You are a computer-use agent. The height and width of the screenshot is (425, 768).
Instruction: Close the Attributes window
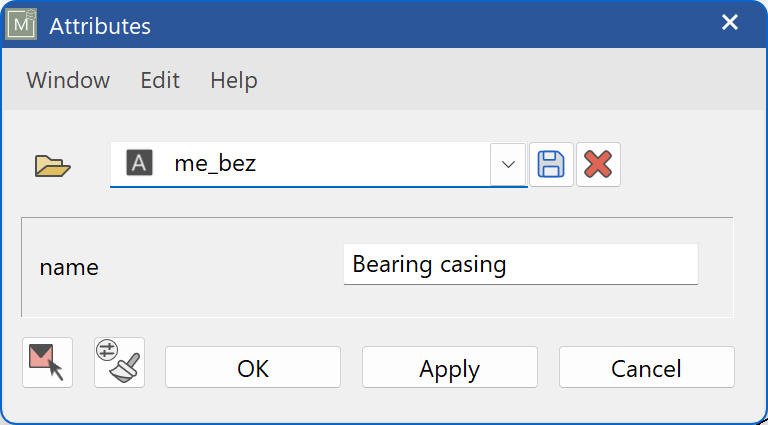[730, 23]
